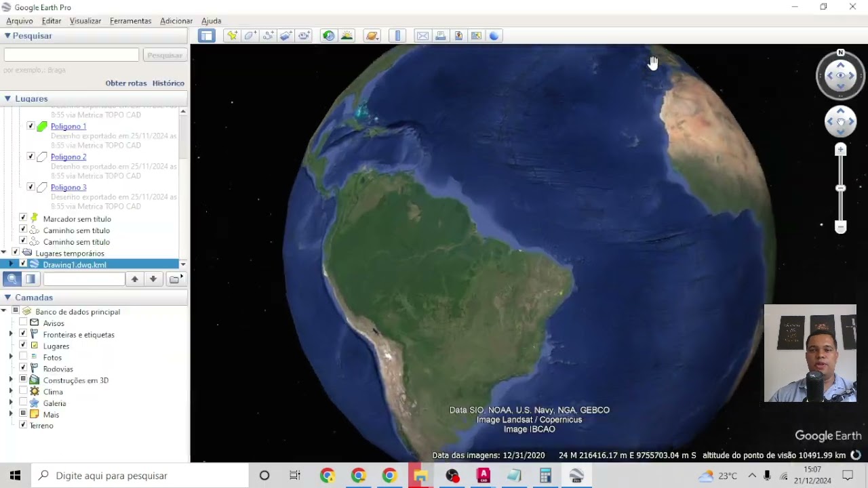The width and height of the screenshot is (868, 488).
Task: Enable the Fotos layer checkbox
Action: tap(23, 357)
